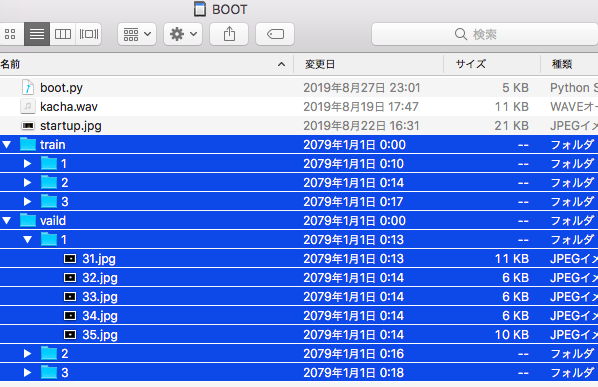Click the vaild folder icon

(x=28, y=220)
